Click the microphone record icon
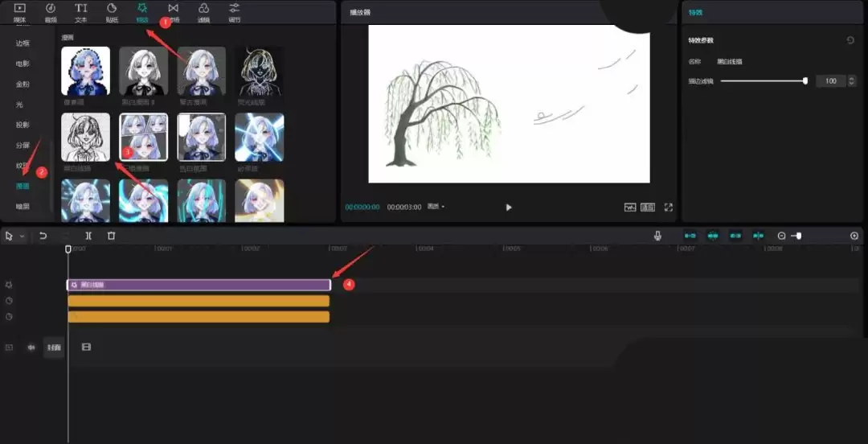 pos(657,236)
